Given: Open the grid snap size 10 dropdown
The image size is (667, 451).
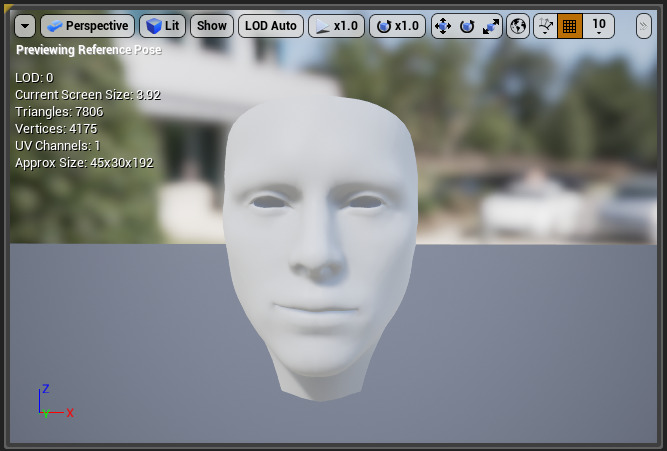Looking at the screenshot, I should coord(599,26).
